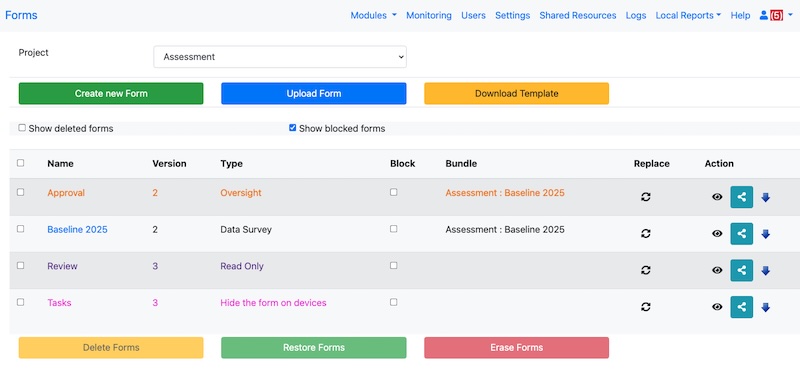This screenshot has height=373, width=800.
Task: Share the Review form
Action: coord(741,270)
